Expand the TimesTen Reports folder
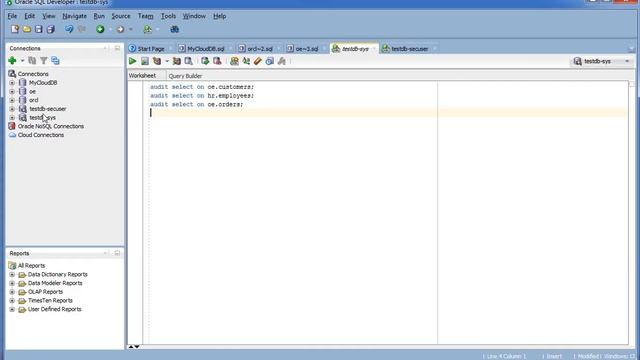Screen dimensions: 640x360 point(12,300)
